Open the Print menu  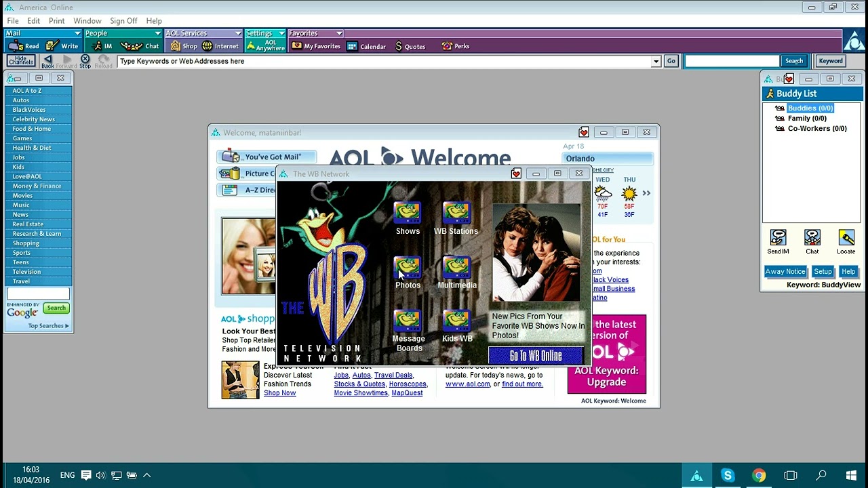tap(57, 21)
